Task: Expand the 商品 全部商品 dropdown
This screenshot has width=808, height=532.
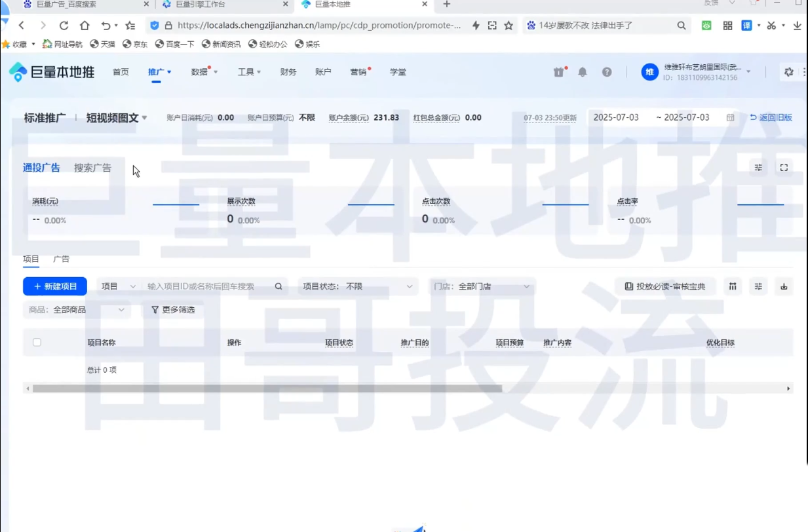Action: tap(77, 309)
